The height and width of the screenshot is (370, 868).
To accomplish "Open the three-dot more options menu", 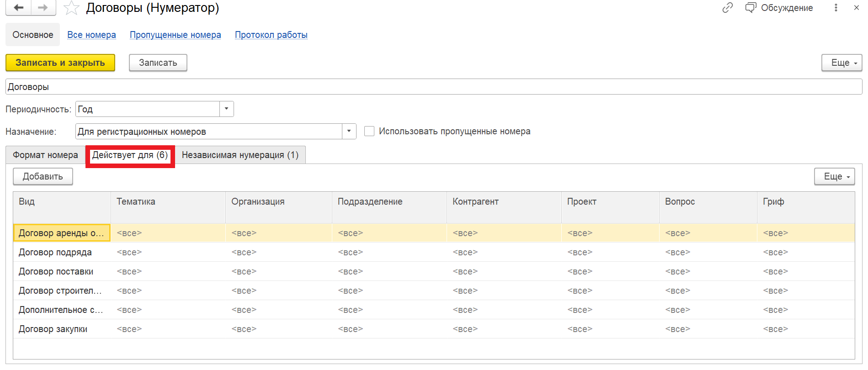I will tap(836, 8).
